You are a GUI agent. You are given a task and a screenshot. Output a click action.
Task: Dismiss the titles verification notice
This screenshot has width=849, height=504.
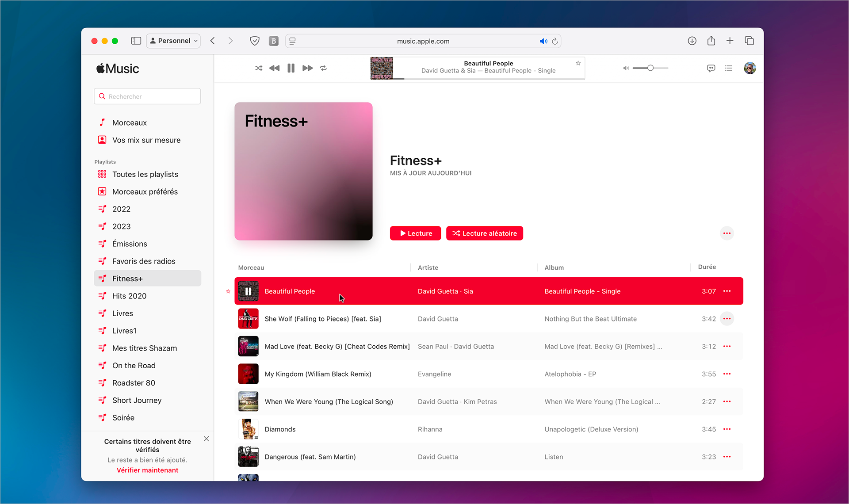tap(207, 439)
